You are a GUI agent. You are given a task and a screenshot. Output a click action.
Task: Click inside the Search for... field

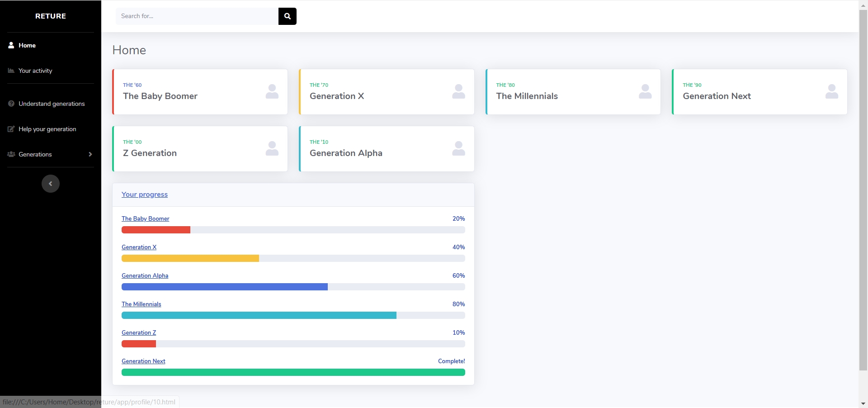pos(197,16)
